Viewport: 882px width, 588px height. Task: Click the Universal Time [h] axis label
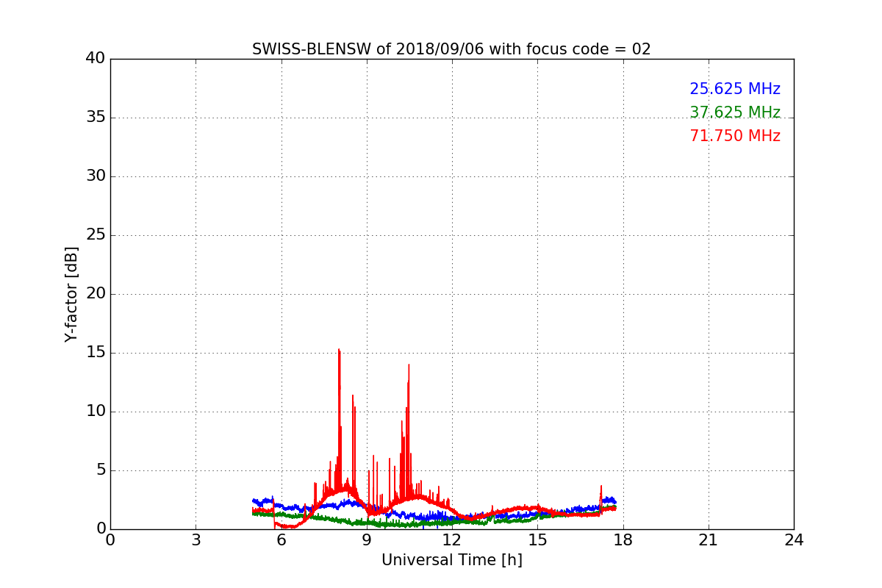pyautogui.click(x=452, y=560)
